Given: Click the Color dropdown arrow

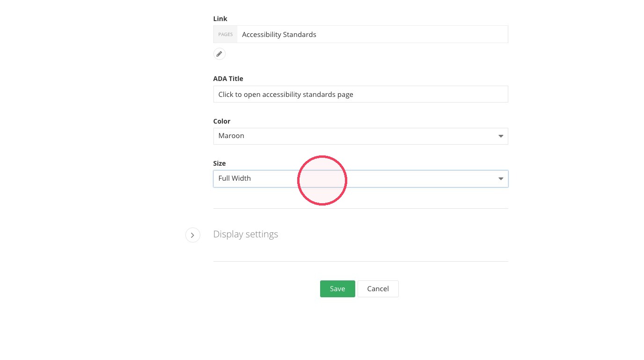Looking at the screenshot, I should click(501, 136).
